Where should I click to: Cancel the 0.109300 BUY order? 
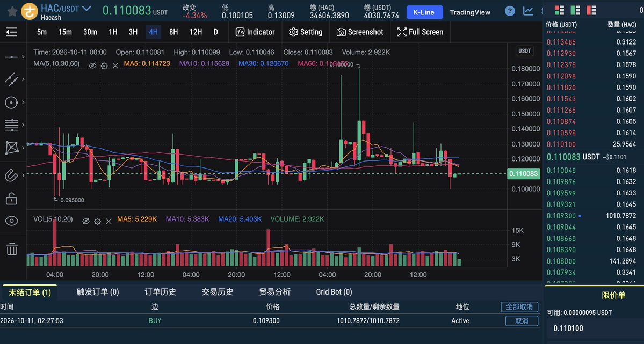coord(522,320)
